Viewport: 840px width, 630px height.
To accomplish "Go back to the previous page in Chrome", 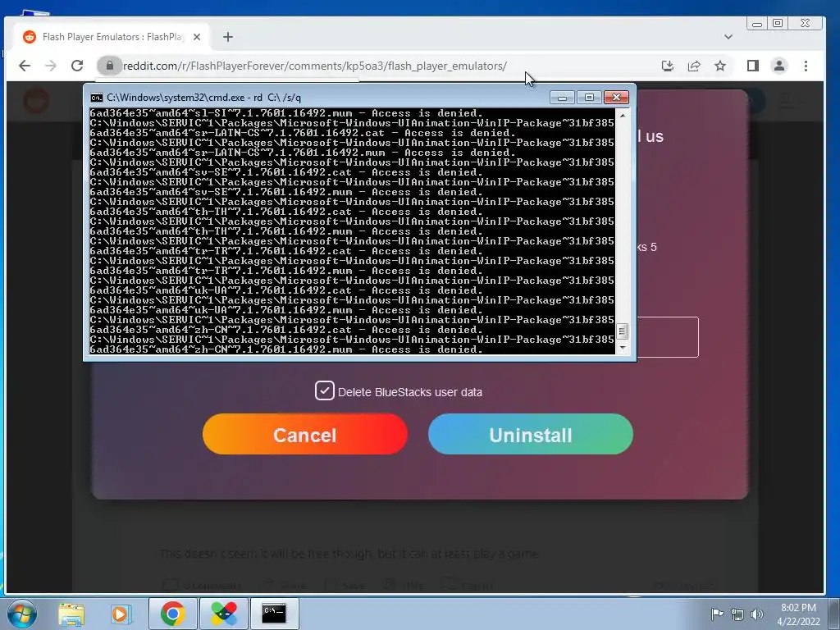I will (25, 66).
